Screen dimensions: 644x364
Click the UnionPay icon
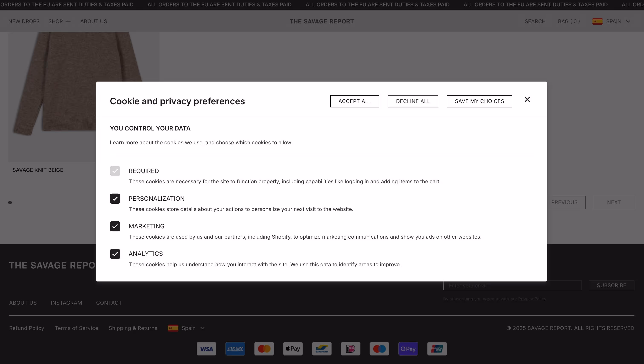(x=437, y=348)
